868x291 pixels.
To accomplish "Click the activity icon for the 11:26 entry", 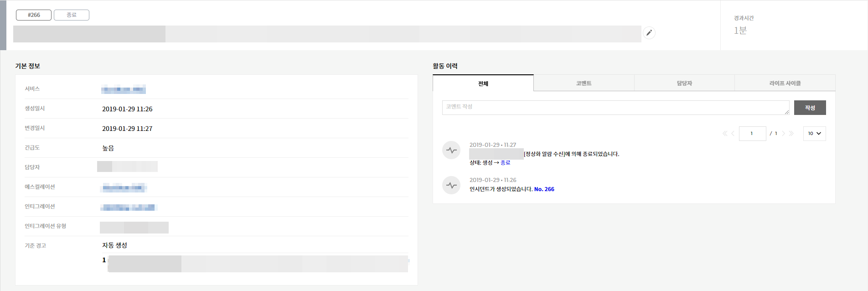I will coord(451,185).
